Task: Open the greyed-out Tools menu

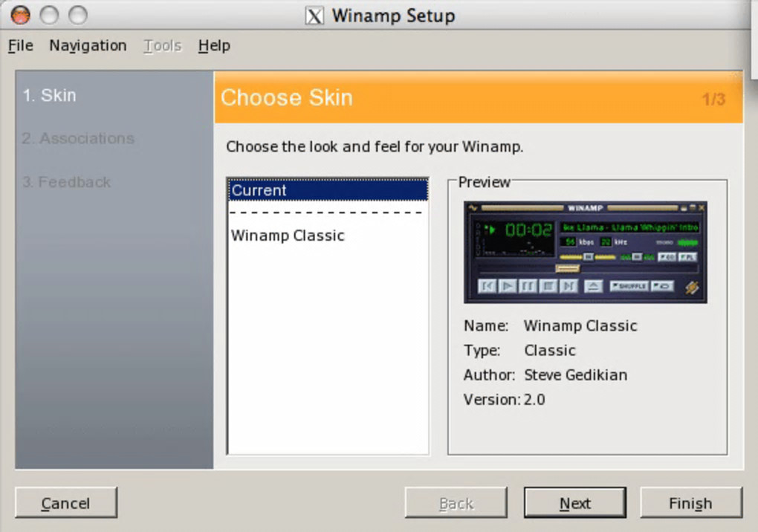Action: (163, 45)
